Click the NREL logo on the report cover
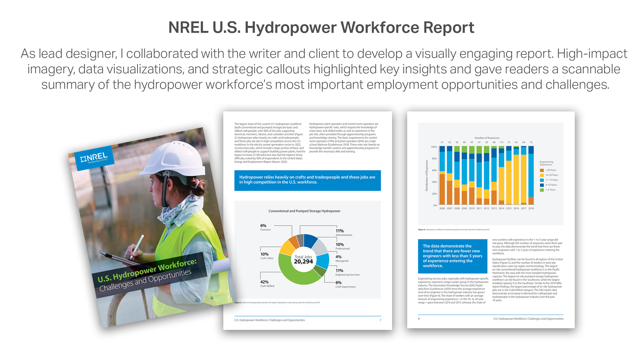The height and width of the screenshot is (362, 644). [x=94, y=158]
